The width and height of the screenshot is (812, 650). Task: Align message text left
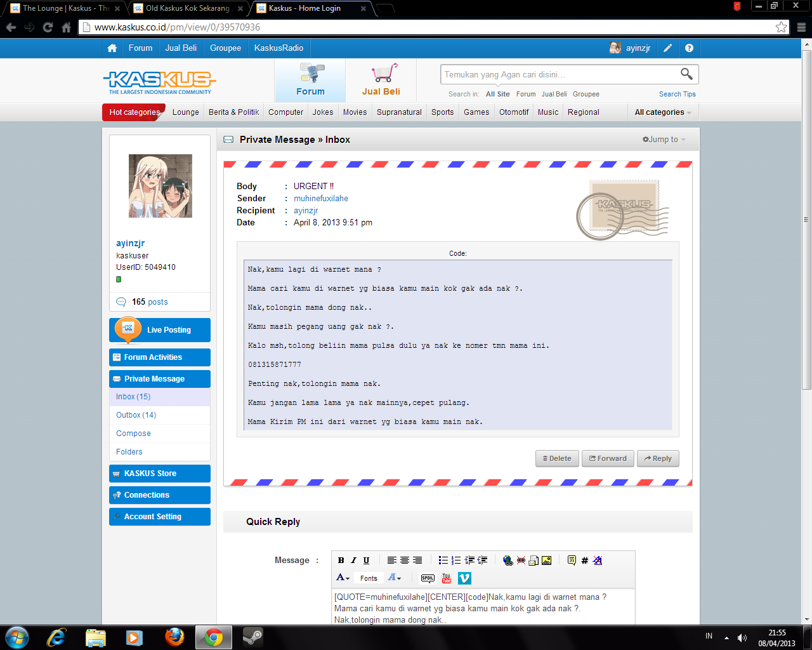392,560
